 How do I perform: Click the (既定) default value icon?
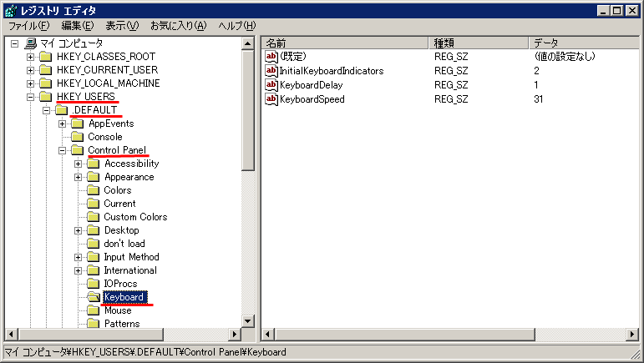[271, 57]
